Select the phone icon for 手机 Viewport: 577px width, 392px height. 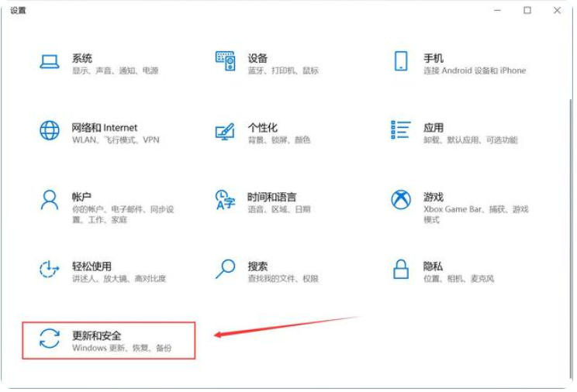pyautogui.click(x=401, y=63)
